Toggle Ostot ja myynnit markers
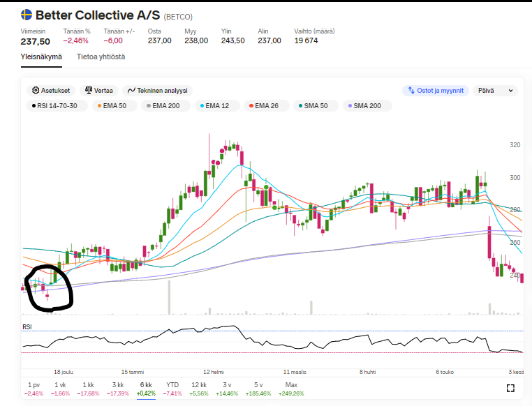Screen dimensions: 532x406 (x=436, y=91)
